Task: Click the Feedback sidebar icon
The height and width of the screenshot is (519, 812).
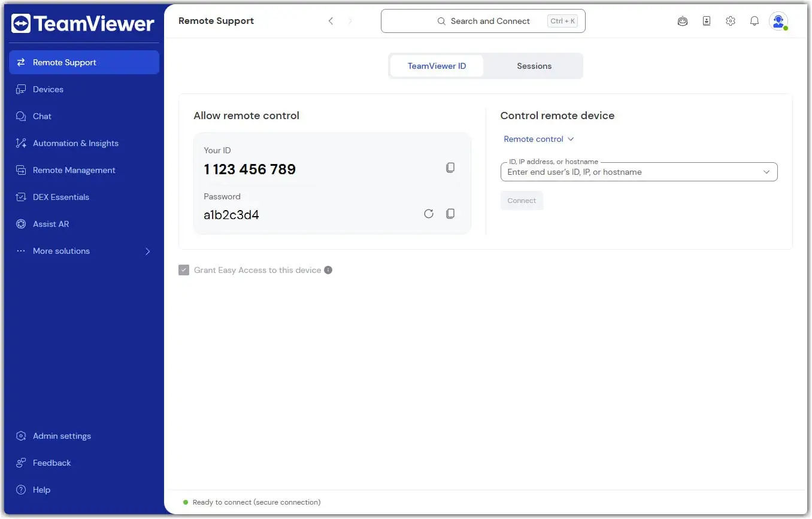Action: click(x=21, y=463)
